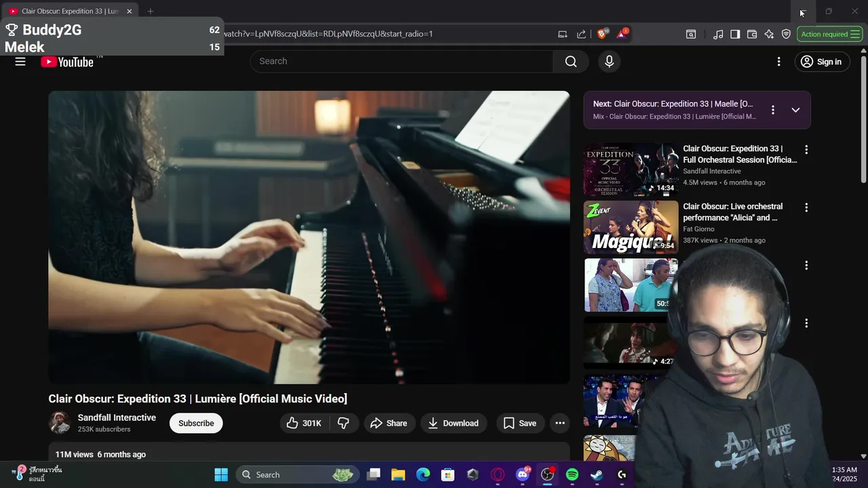The image size is (868, 488).
Task: Click the Share button below video
Action: [389, 423]
